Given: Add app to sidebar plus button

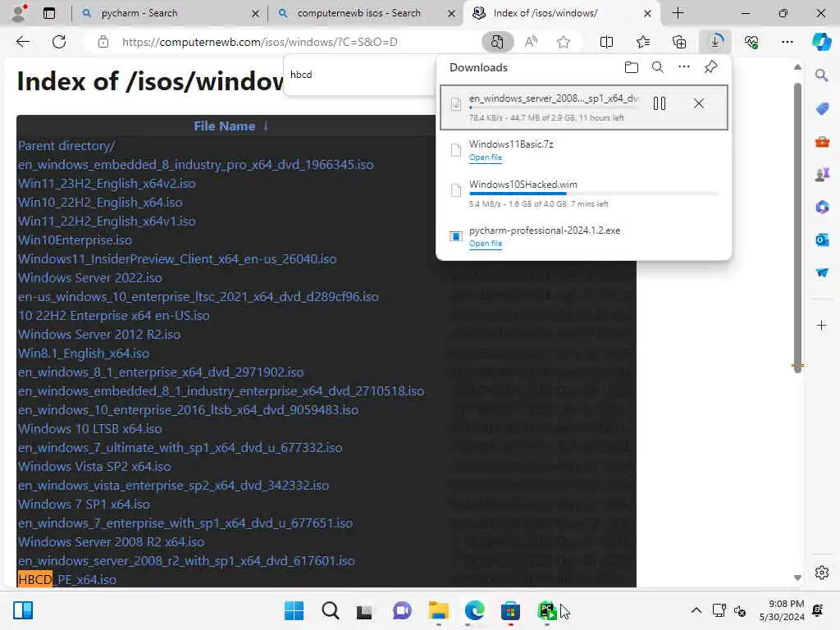Looking at the screenshot, I should [x=822, y=325].
